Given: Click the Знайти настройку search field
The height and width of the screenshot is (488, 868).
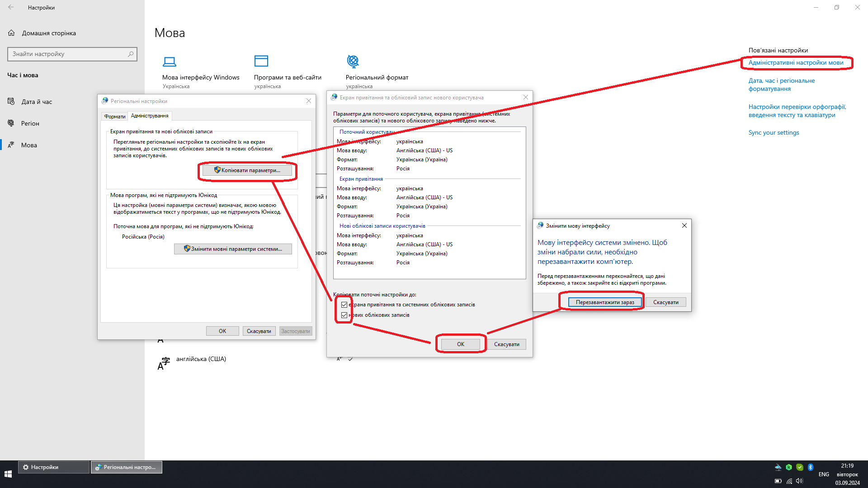Looking at the screenshot, I should (x=68, y=54).
